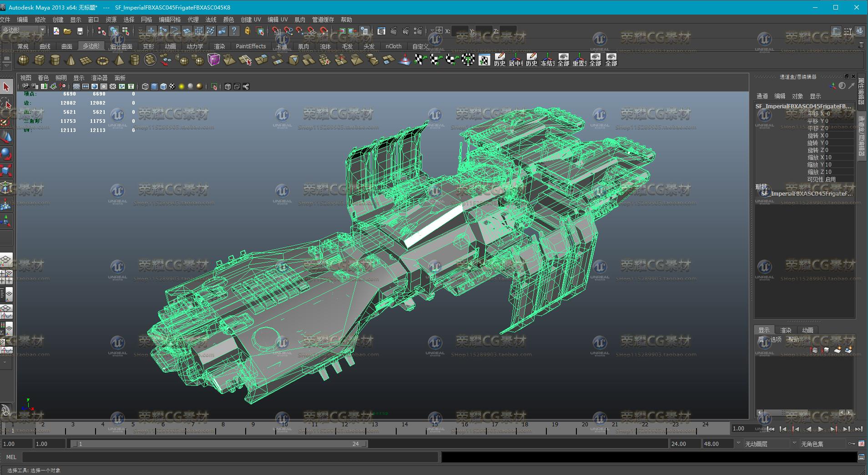Switch to the 动画 shelf tab
Viewport: 868px width, 475px height.
click(170, 46)
